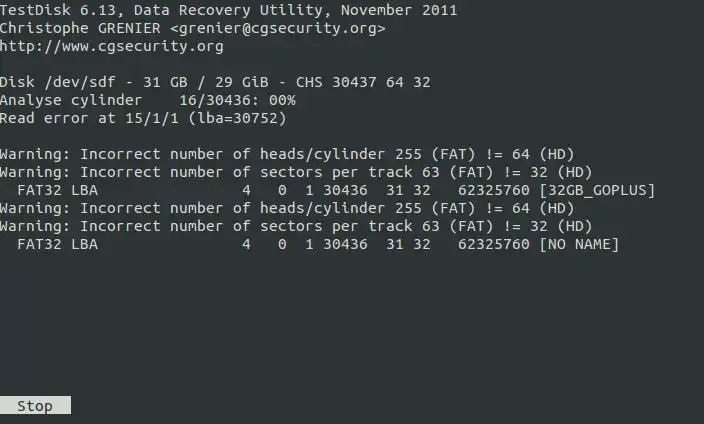Click 62325760 sector count on first partition

pyautogui.click(x=493, y=190)
